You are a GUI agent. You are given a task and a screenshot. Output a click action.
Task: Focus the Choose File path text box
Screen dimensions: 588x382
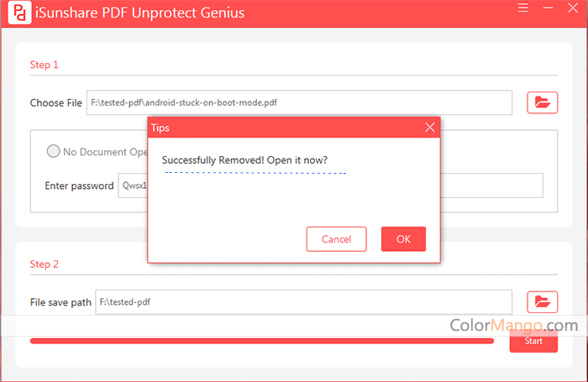coord(299,102)
